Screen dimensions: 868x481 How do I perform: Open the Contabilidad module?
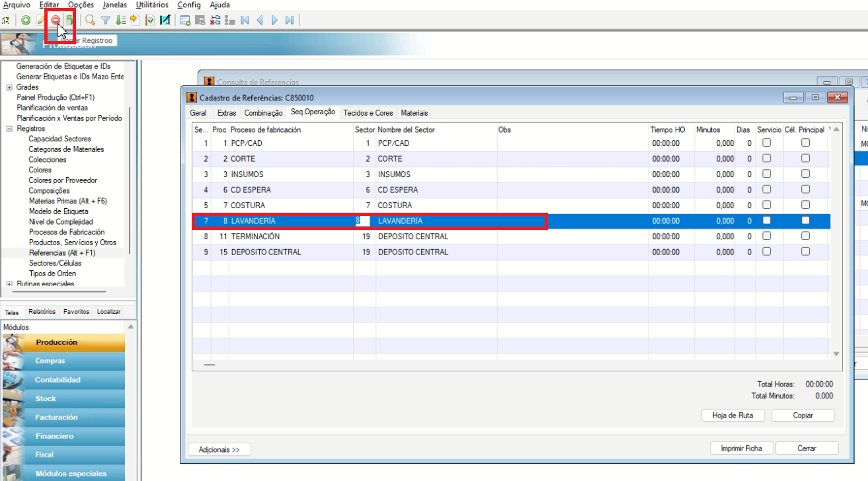[63, 380]
